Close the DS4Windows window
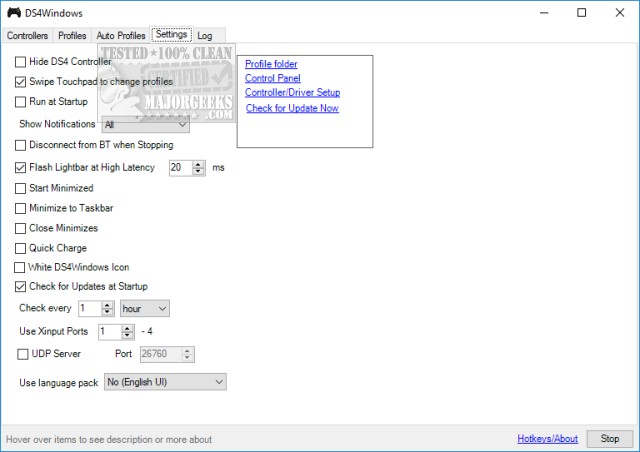640x452 pixels. click(620, 13)
